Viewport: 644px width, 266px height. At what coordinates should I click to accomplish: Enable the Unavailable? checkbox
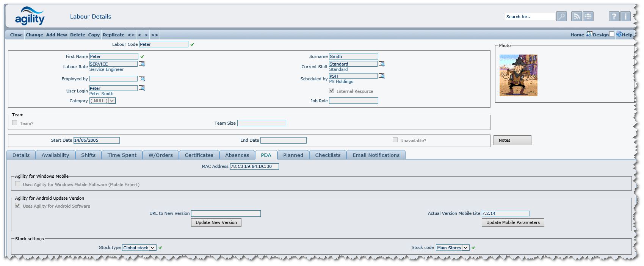(395, 140)
